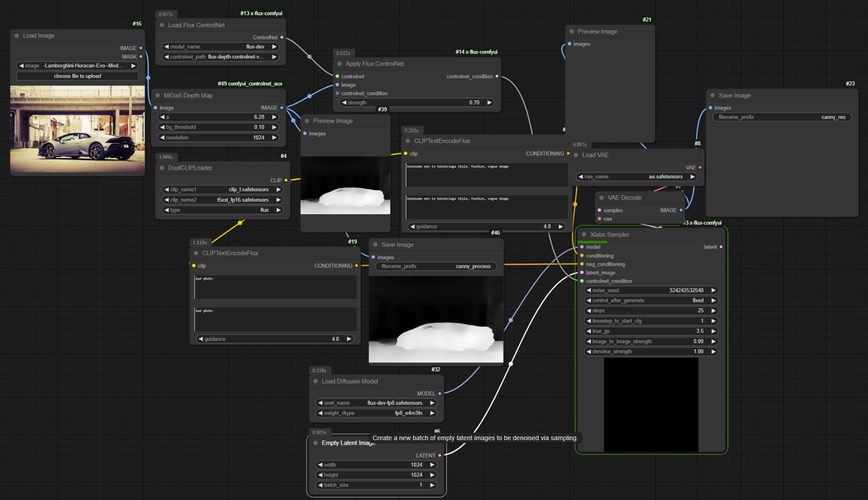Click the VAE output socket on Load VAE
This screenshot has width=868, height=500.
click(x=700, y=168)
